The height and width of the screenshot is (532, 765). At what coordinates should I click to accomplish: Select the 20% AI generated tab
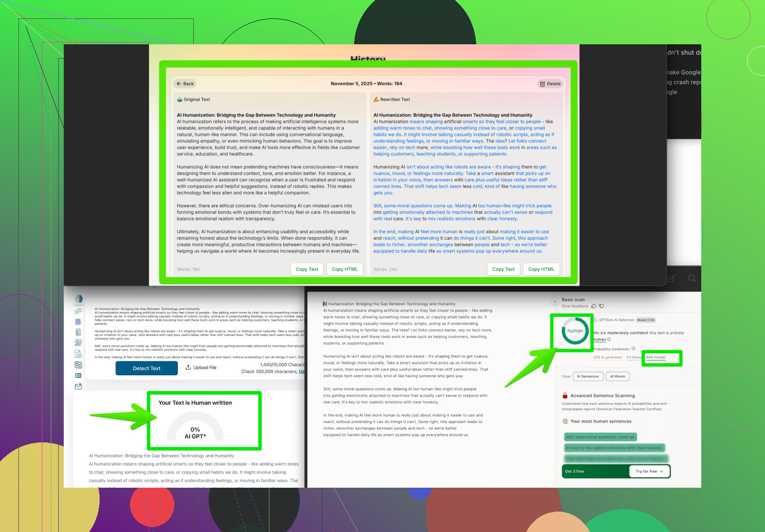click(607, 357)
